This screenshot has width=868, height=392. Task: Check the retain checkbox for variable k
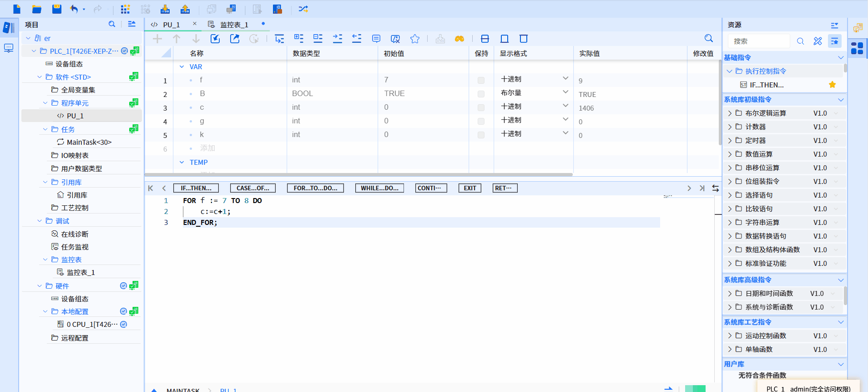point(481,135)
